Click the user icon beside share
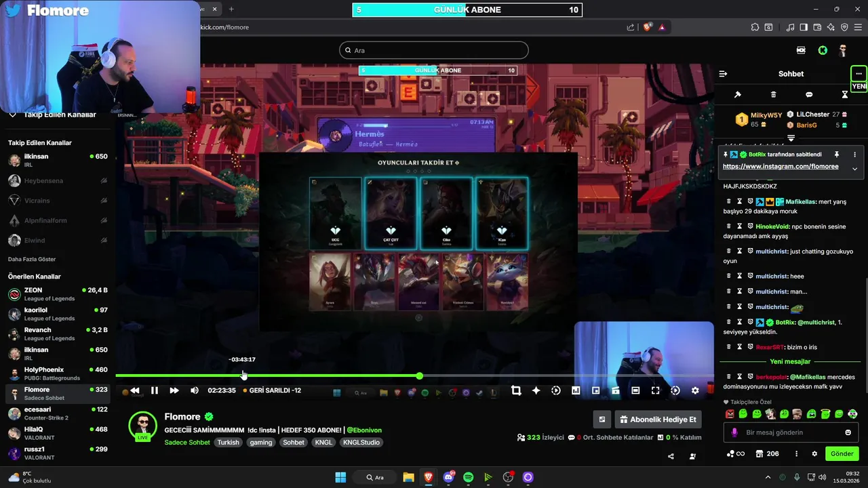This screenshot has height=488, width=868. click(692, 456)
